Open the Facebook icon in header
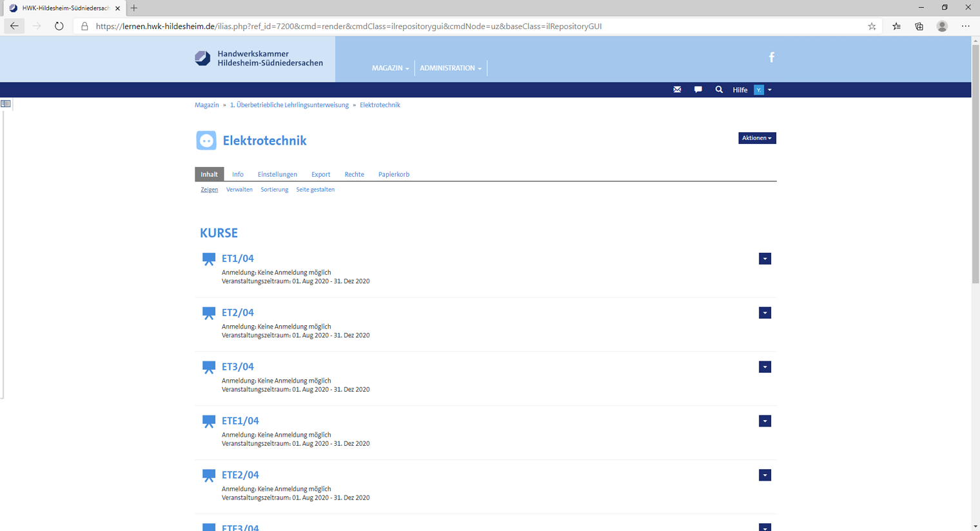Viewport: 980px width, 531px height. (x=771, y=57)
